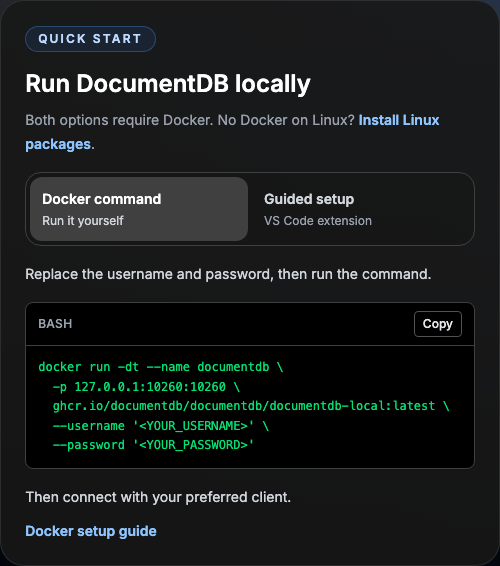
Task: Click the 'Run DocumentDB locally' heading
Action: [168, 83]
